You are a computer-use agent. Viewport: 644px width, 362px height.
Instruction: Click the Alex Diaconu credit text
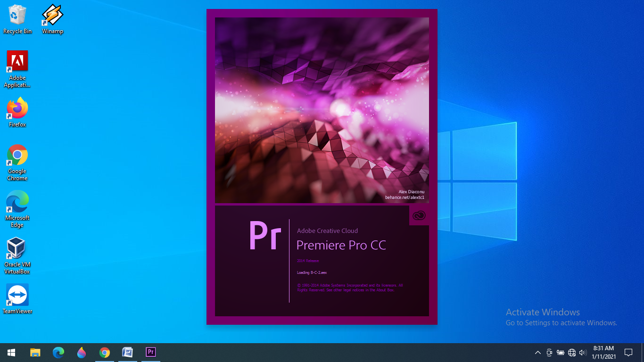click(412, 192)
